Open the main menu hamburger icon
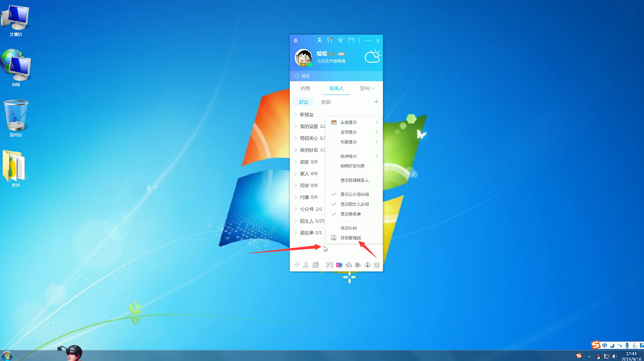The height and width of the screenshot is (361, 644). pyautogui.click(x=297, y=265)
